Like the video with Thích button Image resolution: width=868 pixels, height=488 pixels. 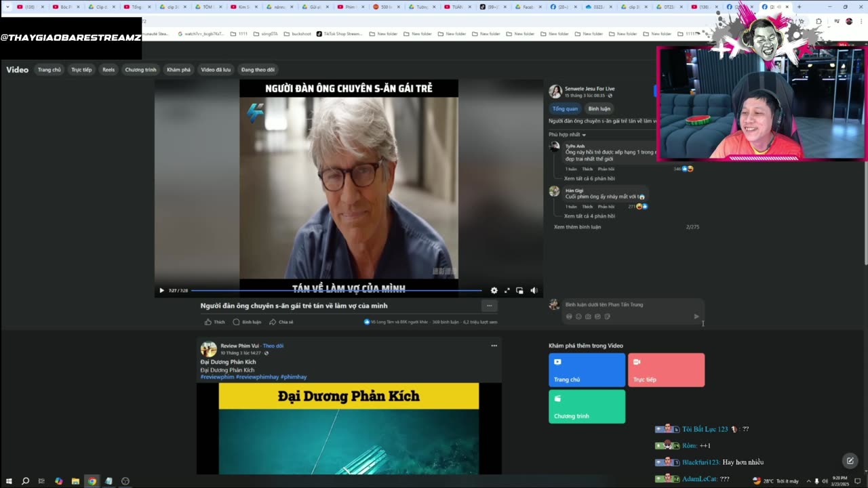pos(215,322)
